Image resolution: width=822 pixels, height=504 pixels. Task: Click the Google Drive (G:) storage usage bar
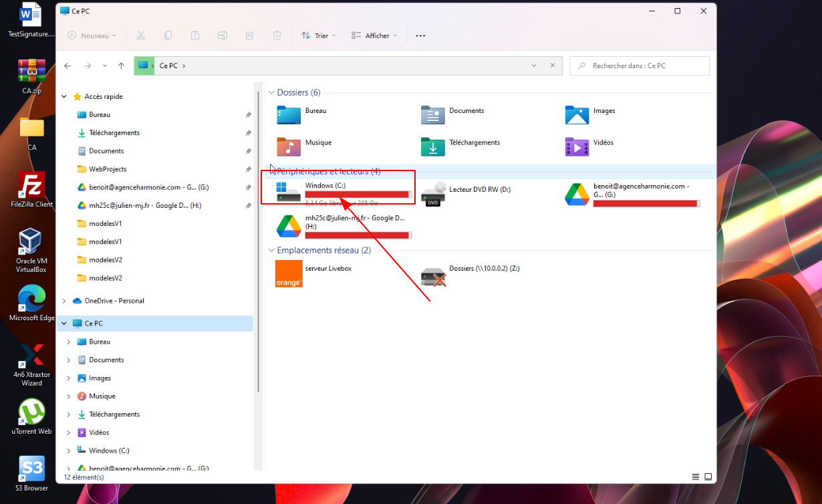click(646, 203)
